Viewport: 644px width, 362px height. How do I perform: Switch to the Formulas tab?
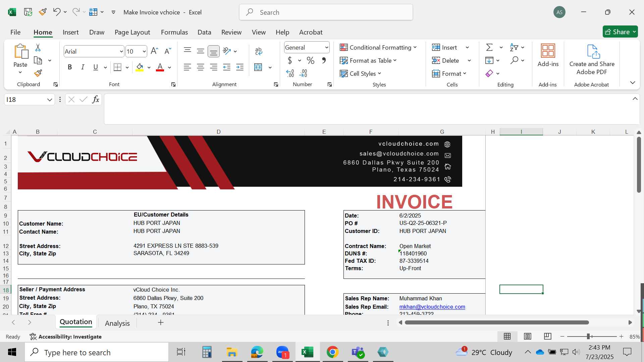[x=174, y=32]
